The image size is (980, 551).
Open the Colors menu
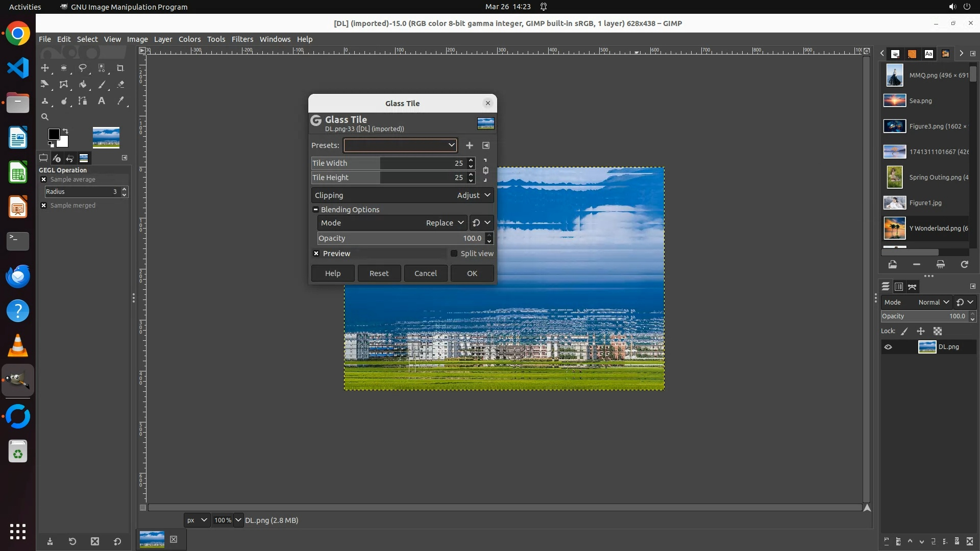[x=189, y=39]
